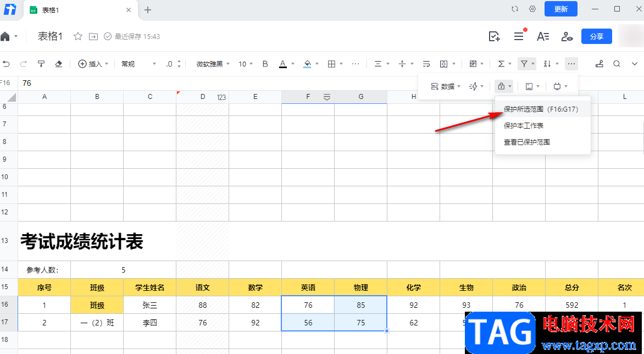Click the select-all corner triangle
Screen dimensions: 644x354
(x=12, y=97)
